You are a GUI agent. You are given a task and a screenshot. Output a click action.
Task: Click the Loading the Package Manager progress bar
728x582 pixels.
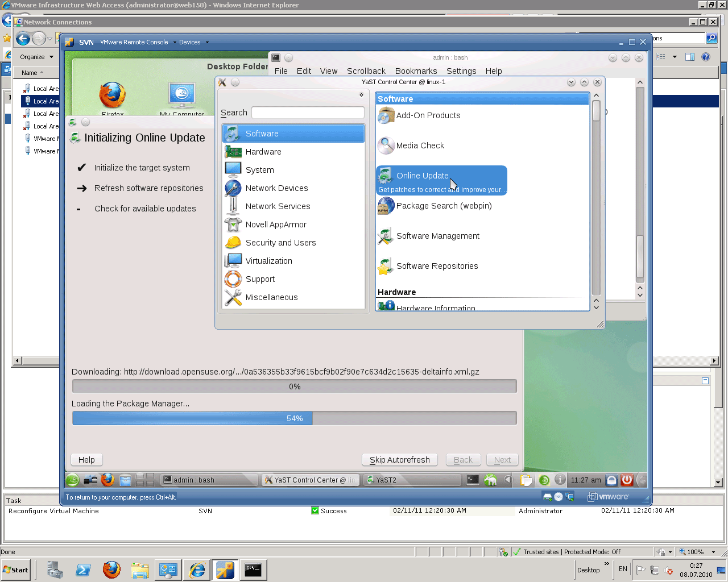click(295, 418)
